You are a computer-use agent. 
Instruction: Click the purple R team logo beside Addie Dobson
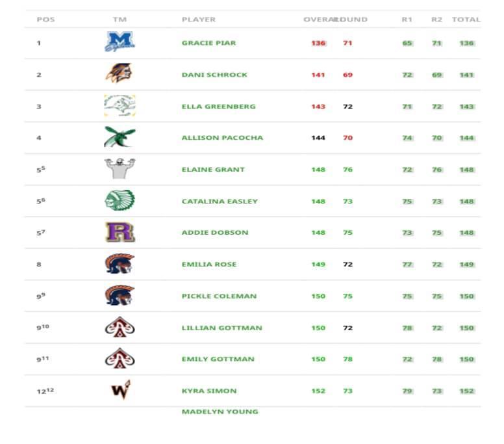[120, 232]
